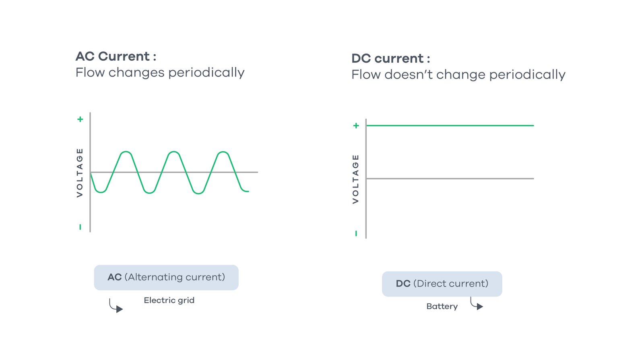The width and height of the screenshot is (644, 362).
Task: Click the Battery caption
Action: point(442,306)
